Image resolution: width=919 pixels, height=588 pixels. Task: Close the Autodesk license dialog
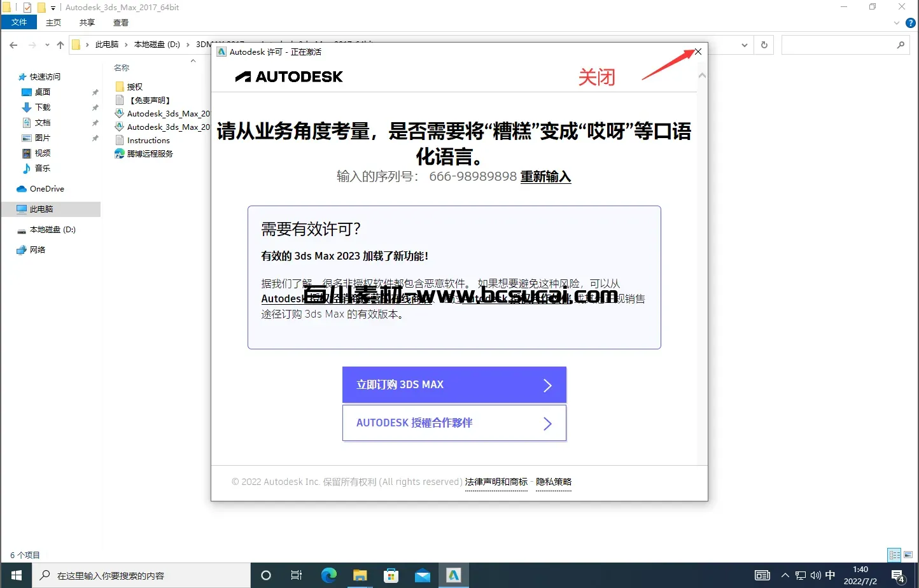pyautogui.click(x=698, y=52)
